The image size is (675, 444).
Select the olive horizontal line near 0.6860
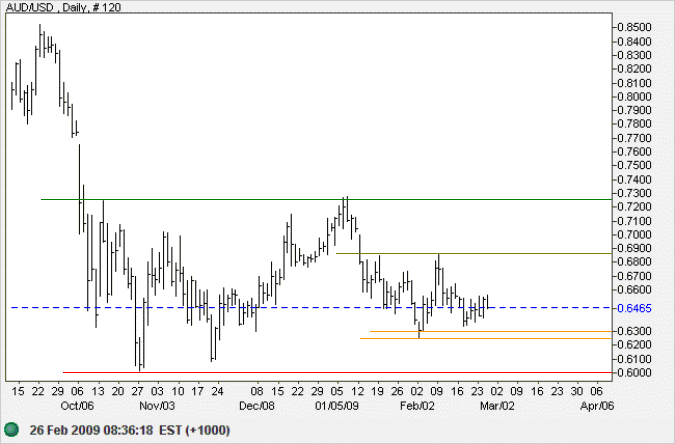[474, 253]
